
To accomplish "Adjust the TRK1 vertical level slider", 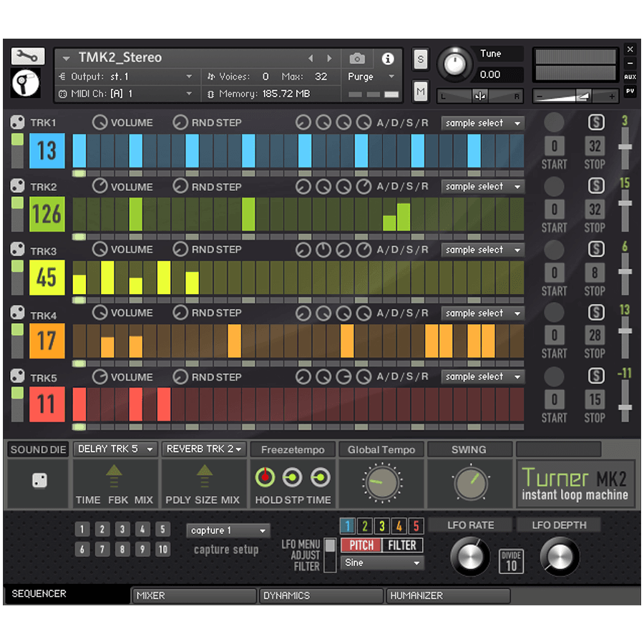I will click(x=625, y=148).
